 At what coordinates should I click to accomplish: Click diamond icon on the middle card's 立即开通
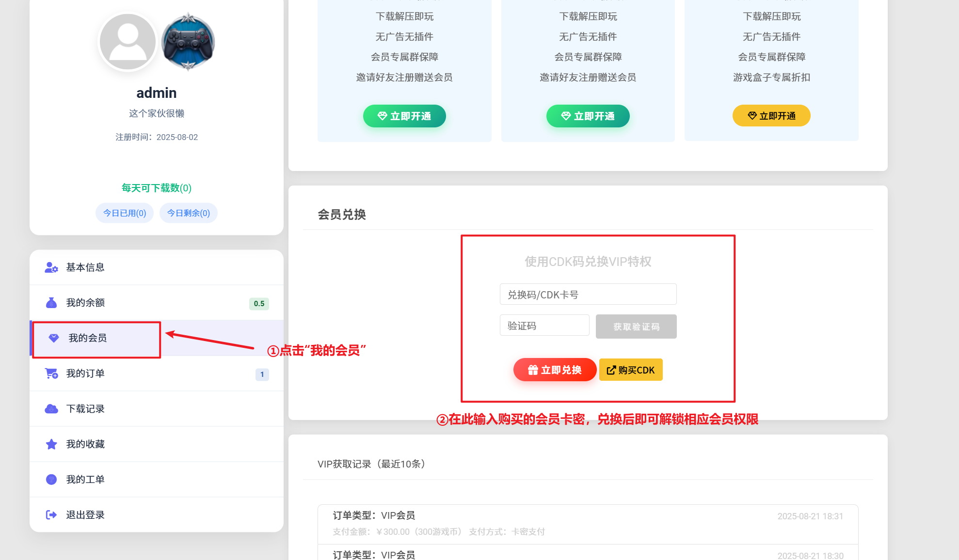[x=566, y=116]
